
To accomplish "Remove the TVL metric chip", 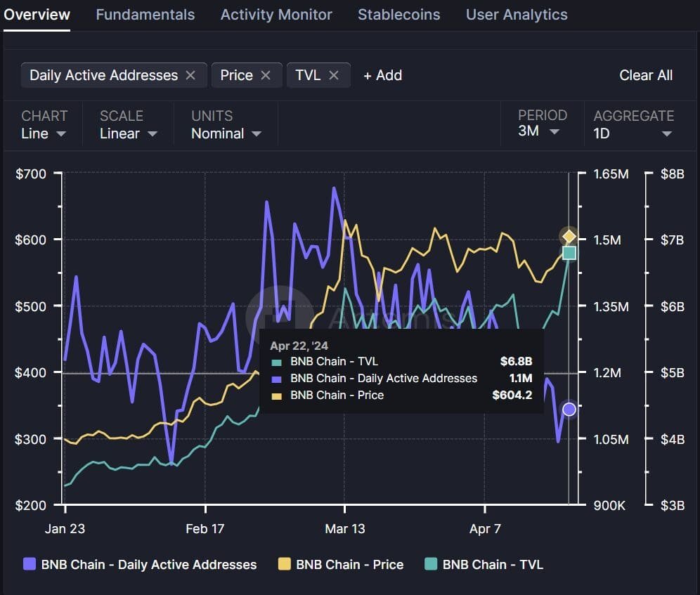I will click(x=335, y=75).
